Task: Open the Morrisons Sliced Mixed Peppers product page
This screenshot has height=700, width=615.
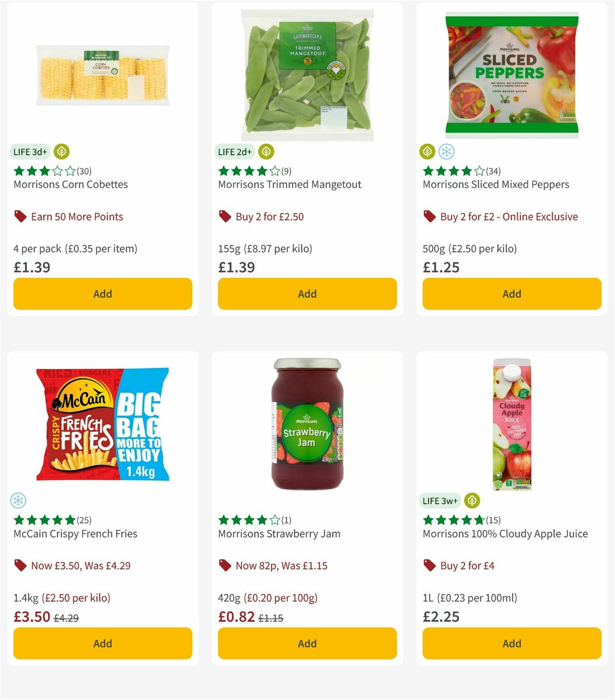Action: coord(496,184)
